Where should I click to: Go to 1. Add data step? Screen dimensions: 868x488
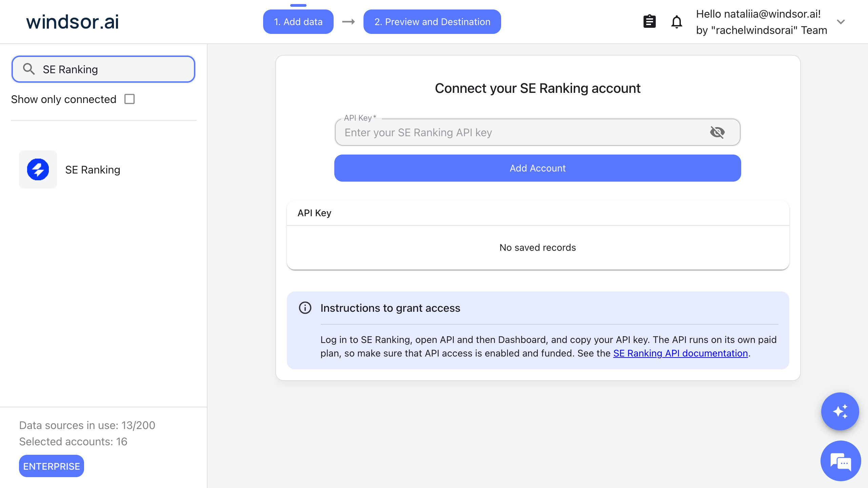point(298,22)
